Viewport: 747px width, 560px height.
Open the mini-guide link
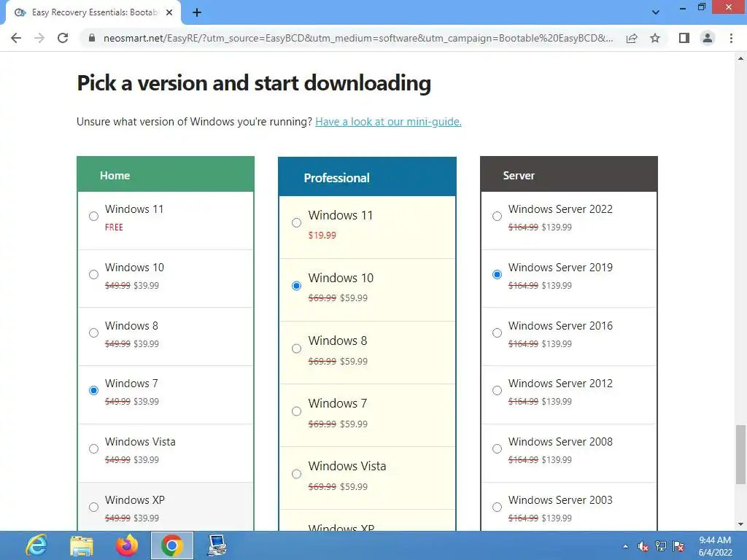(388, 122)
